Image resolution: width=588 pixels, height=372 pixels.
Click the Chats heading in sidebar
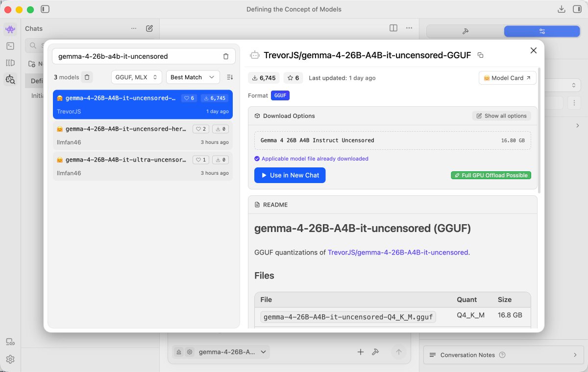pyautogui.click(x=34, y=28)
